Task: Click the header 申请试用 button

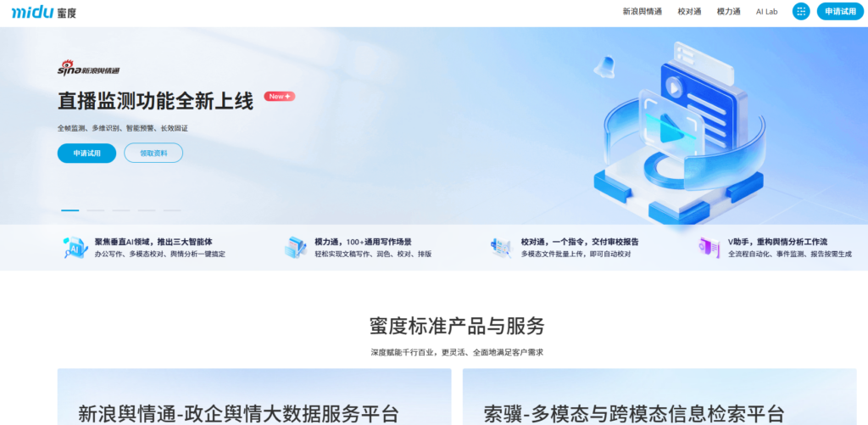Action: [840, 11]
